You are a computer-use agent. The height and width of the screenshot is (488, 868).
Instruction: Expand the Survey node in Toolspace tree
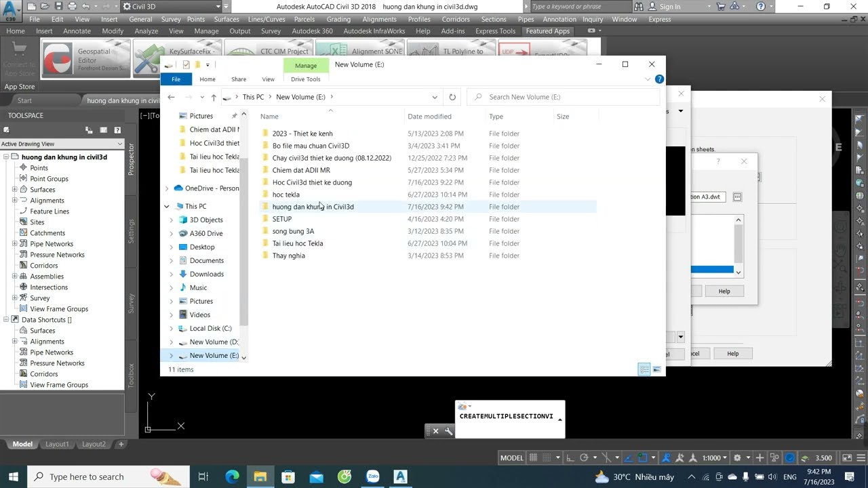point(15,298)
